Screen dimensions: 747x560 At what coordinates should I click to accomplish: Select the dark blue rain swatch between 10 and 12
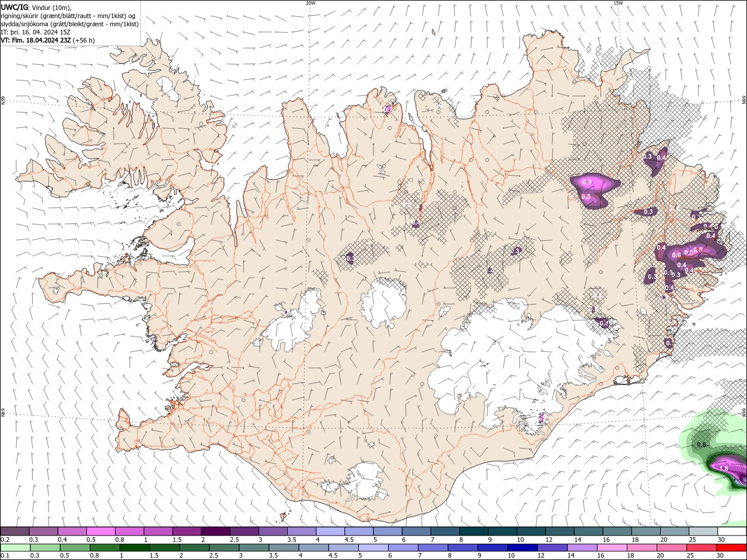522,547
